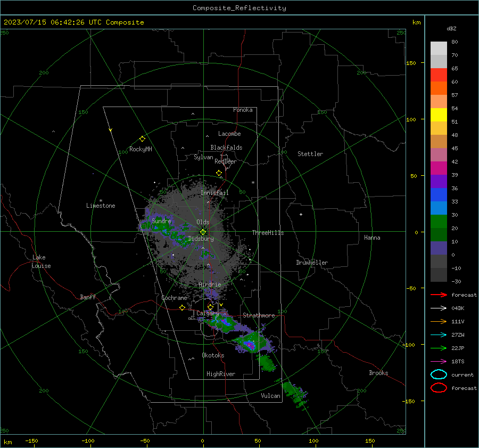Select the magenta 39 dBZ color swatch

[x=439, y=168]
